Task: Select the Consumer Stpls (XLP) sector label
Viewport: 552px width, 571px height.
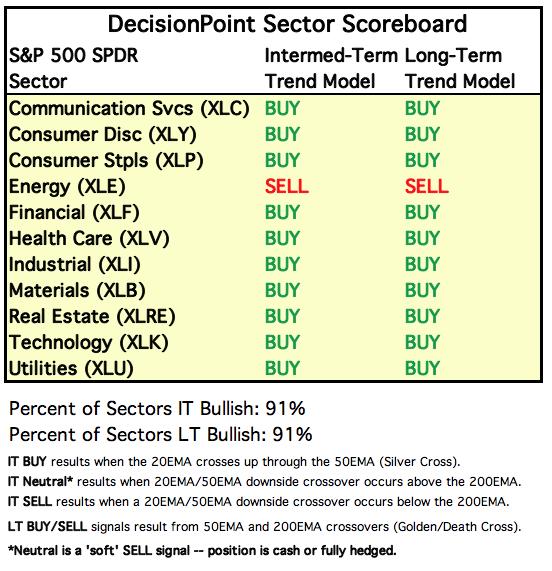Action: pyautogui.click(x=106, y=161)
